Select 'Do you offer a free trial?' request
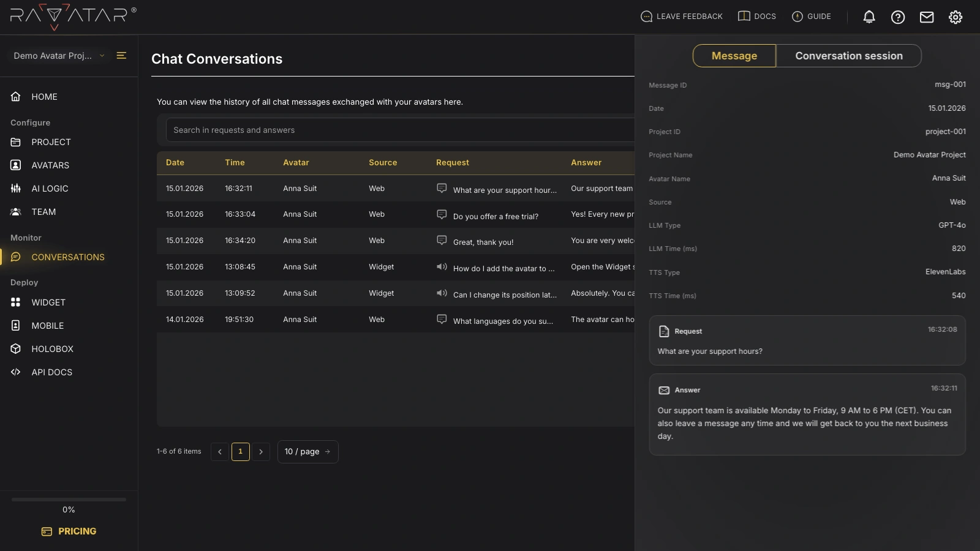980x551 pixels. click(x=496, y=217)
